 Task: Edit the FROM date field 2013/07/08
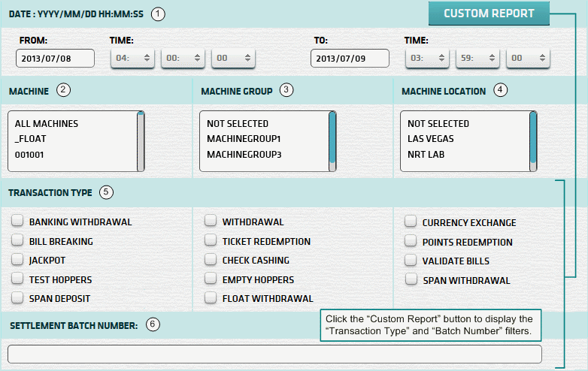point(55,59)
